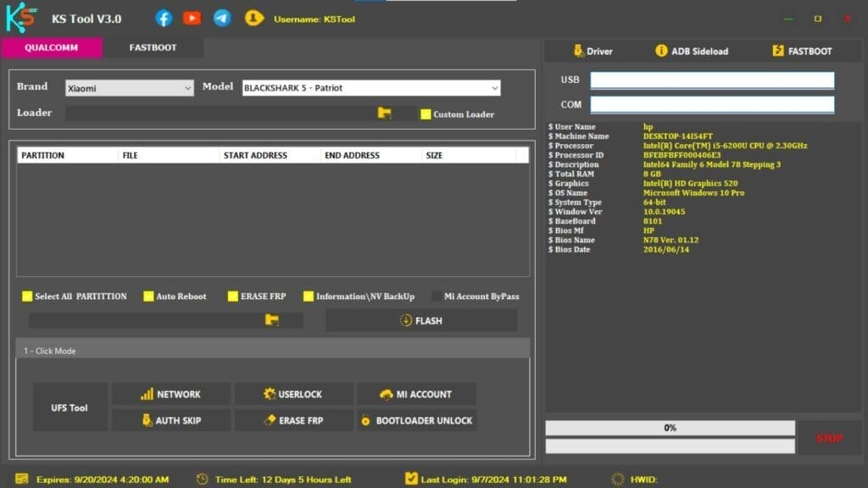Click inside the COM input field
Screen dimensions: 868x488
[714, 104]
